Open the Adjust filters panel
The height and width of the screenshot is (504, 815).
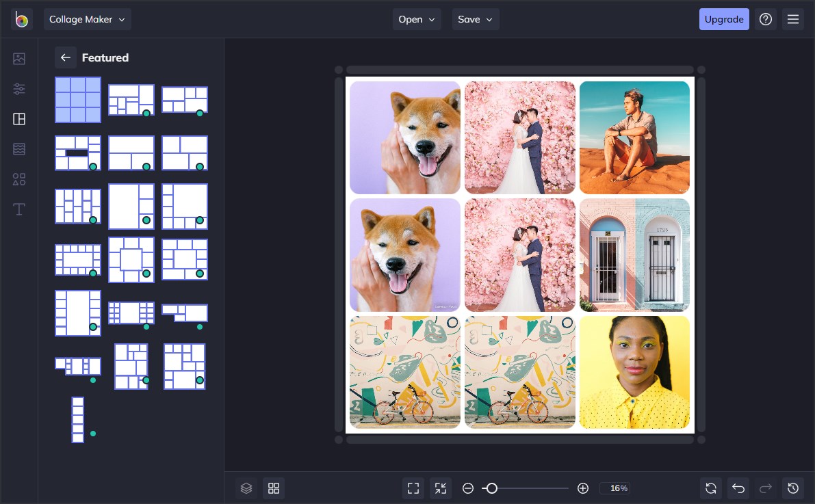(18, 88)
